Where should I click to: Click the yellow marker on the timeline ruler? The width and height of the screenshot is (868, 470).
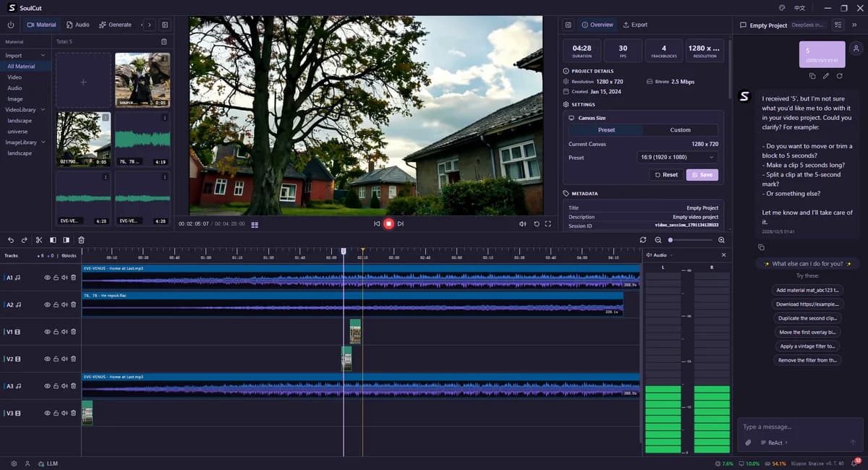362,251
